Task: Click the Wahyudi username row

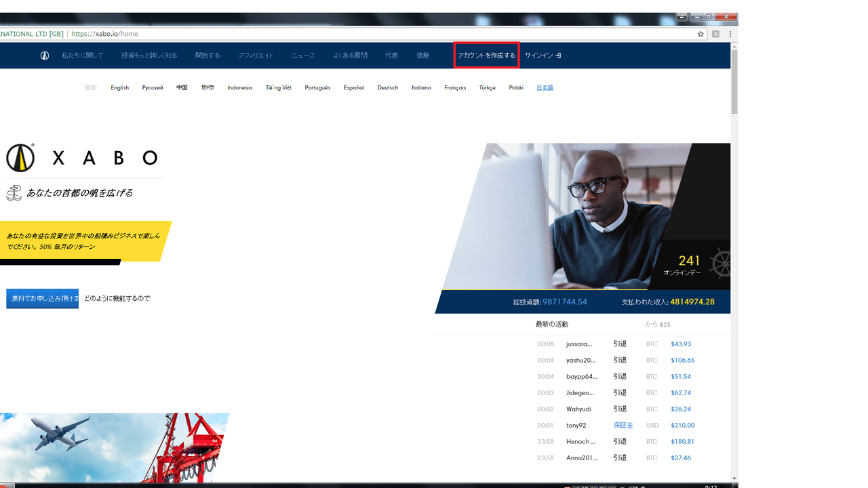Action: [x=578, y=409]
